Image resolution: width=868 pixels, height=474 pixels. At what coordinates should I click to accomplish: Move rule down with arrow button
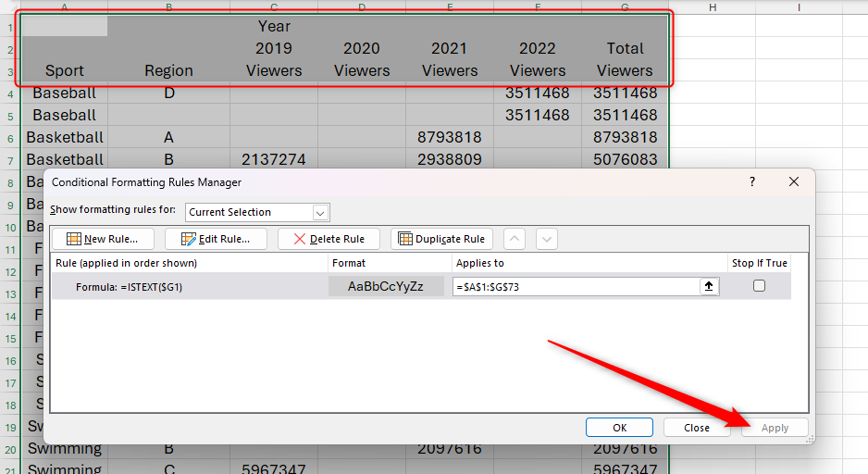(x=547, y=239)
